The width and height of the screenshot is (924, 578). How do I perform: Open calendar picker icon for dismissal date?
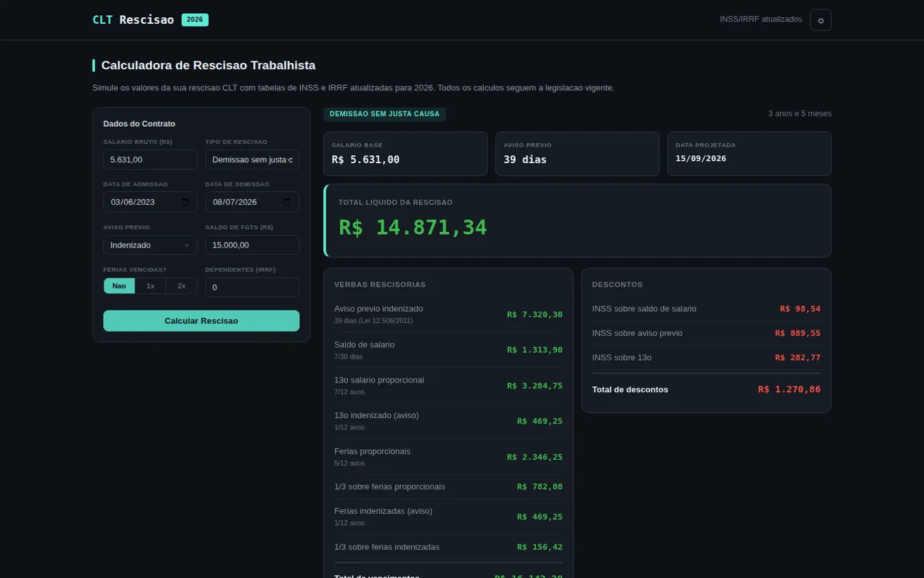click(x=287, y=202)
